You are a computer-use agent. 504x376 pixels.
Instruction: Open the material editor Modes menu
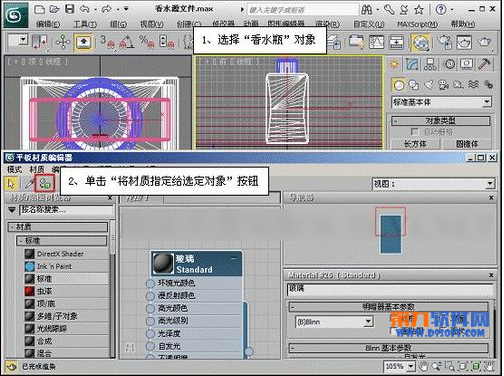pyautogui.click(x=15, y=169)
